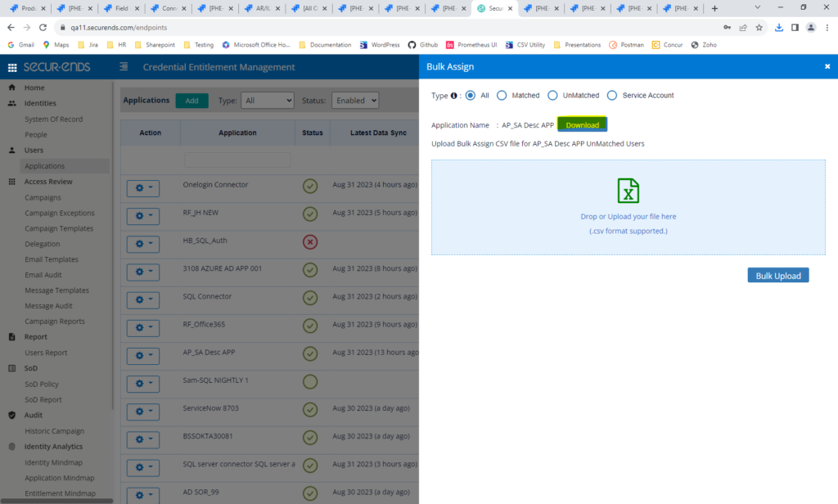Open the Chrome profile avatar icon
The image size is (838, 504).
point(811,27)
